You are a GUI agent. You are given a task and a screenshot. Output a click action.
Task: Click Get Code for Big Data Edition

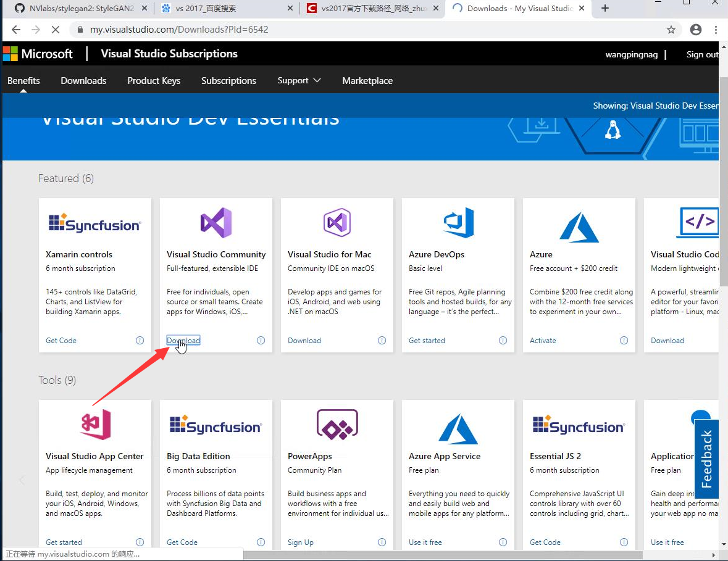click(182, 542)
